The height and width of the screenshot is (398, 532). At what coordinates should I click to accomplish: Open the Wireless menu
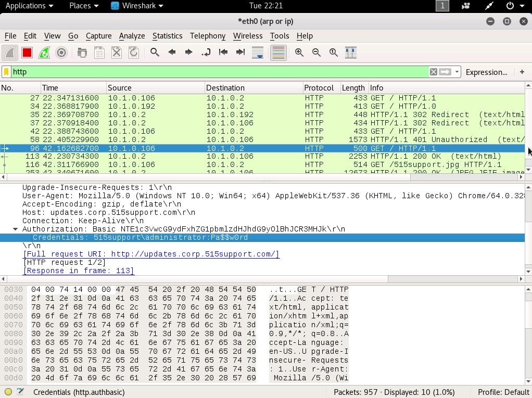click(x=248, y=36)
